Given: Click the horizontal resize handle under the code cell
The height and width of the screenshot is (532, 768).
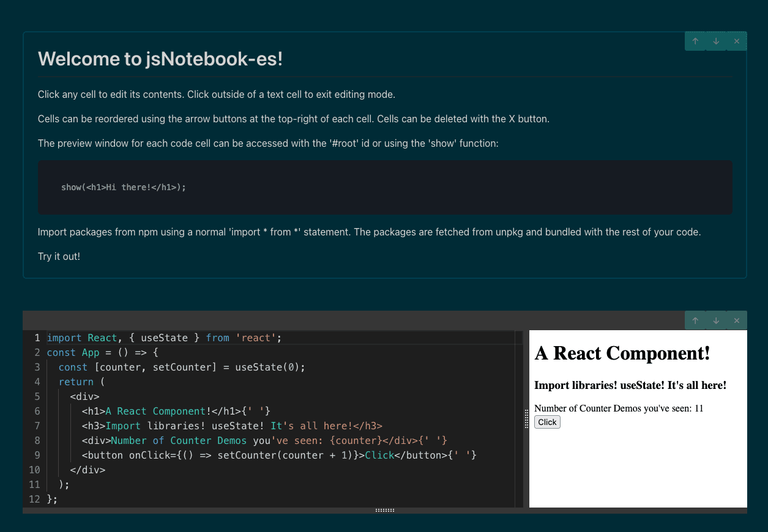Looking at the screenshot, I should pos(385,510).
